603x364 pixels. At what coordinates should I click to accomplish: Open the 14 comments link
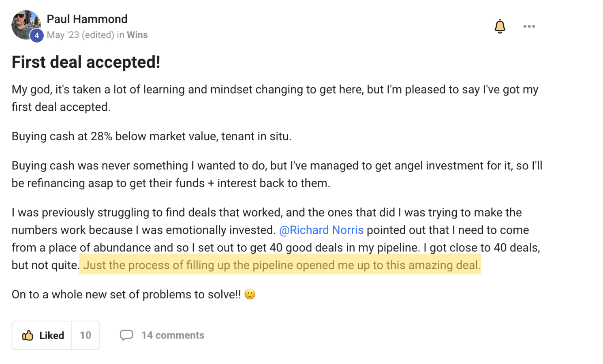[x=173, y=335]
